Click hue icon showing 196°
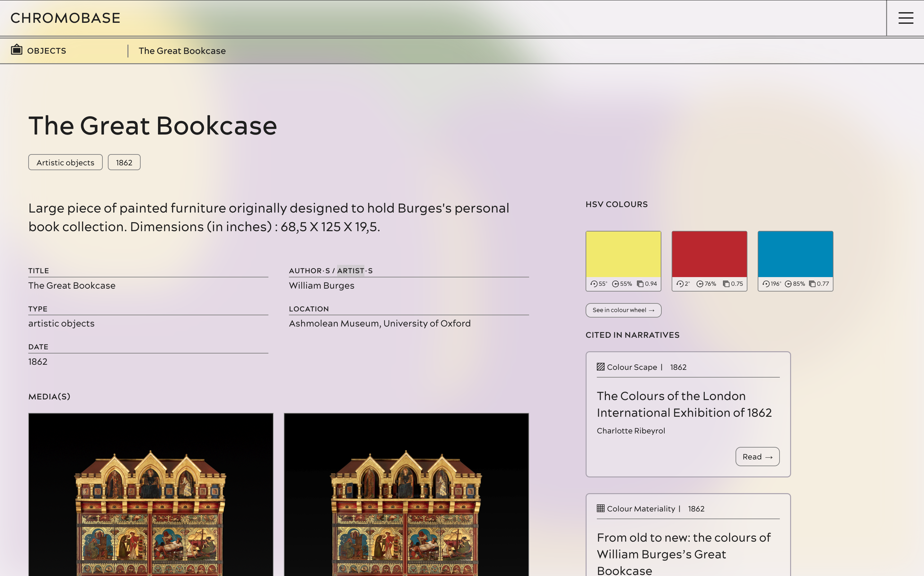The width and height of the screenshot is (924, 576). point(766,284)
